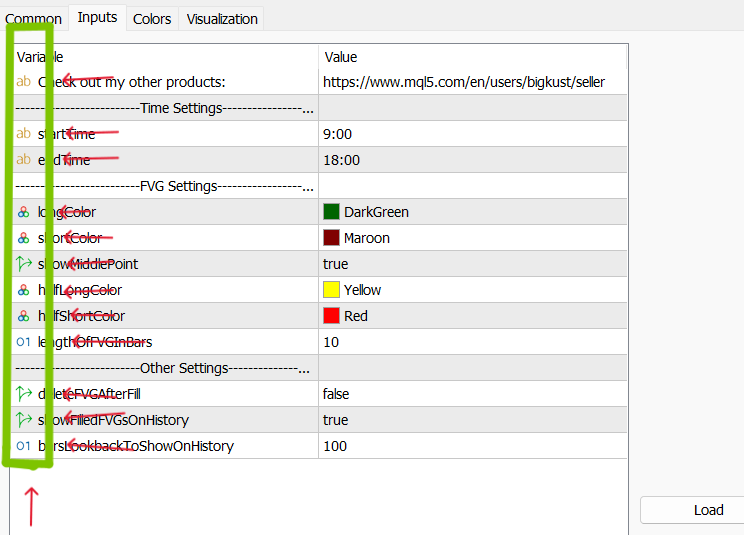Open the Colors tab
Viewport: 744px width, 535px height.
[152, 19]
